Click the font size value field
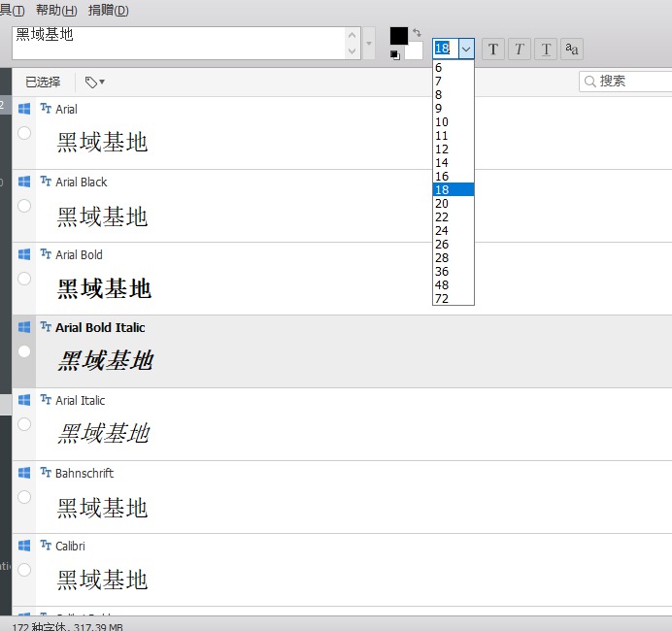Screen dimensions: 672x631 click(446, 49)
